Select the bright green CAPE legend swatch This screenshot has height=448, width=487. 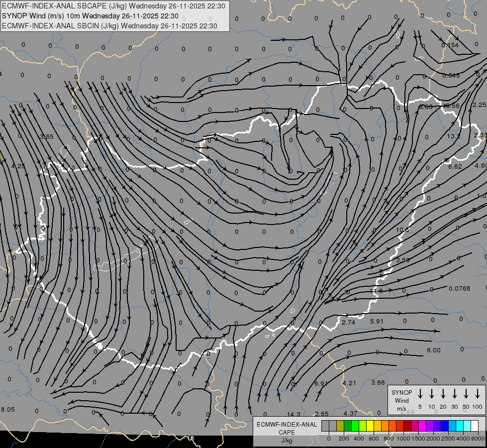[x=355, y=426]
